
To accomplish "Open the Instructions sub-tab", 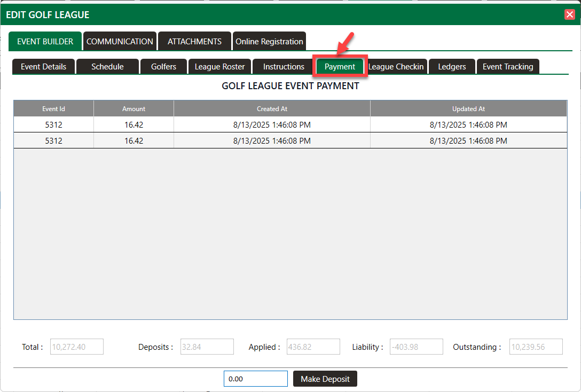I will point(284,67).
